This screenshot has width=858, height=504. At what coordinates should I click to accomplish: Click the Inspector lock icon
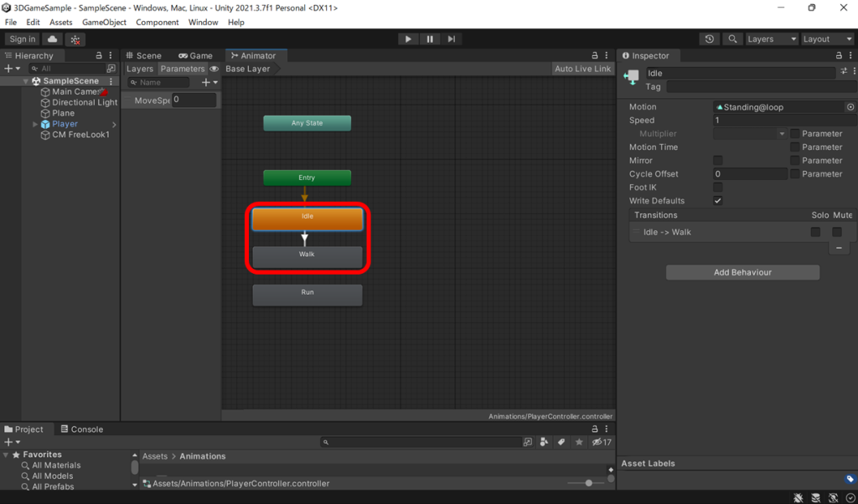(839, 55)
